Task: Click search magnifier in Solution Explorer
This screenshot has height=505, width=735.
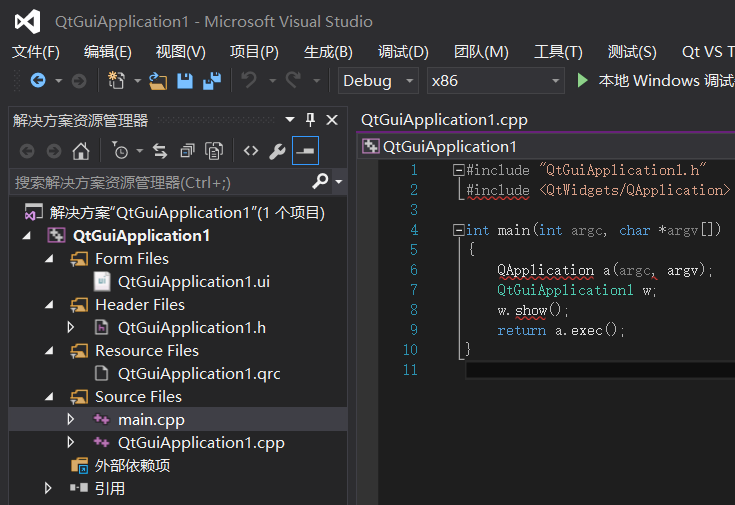Action: pyautogui.click(x=320, y=181)
